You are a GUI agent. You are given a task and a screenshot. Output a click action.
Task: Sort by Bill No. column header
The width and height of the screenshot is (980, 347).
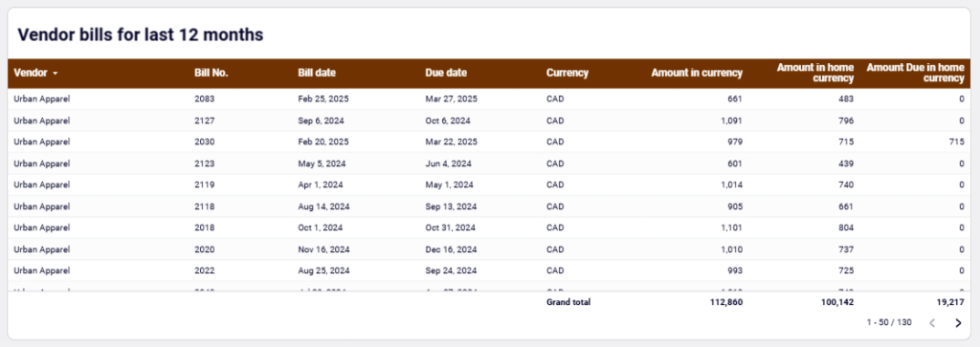coord(212,73)
